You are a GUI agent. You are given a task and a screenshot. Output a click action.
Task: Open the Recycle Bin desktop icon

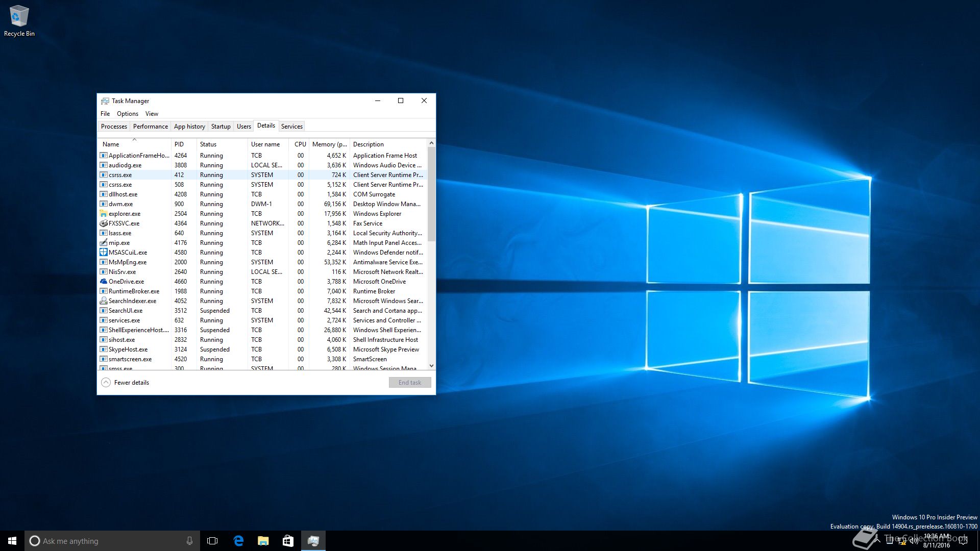(19, 21)
